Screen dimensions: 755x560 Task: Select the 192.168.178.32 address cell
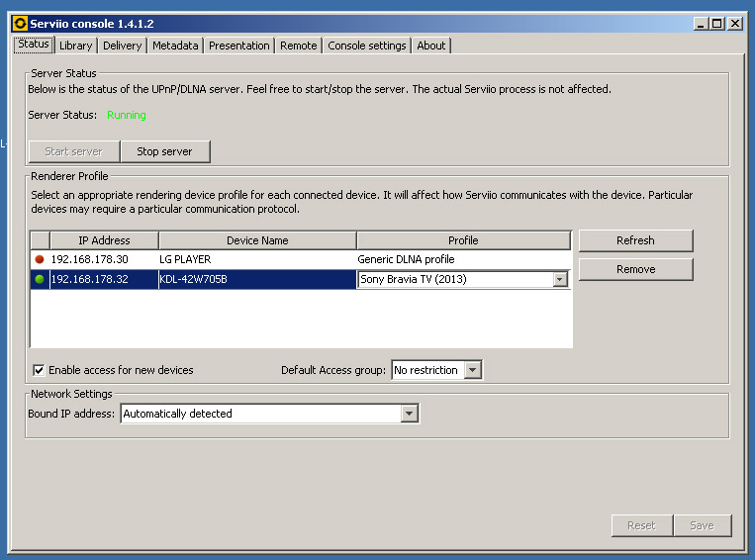coord(104,279)
